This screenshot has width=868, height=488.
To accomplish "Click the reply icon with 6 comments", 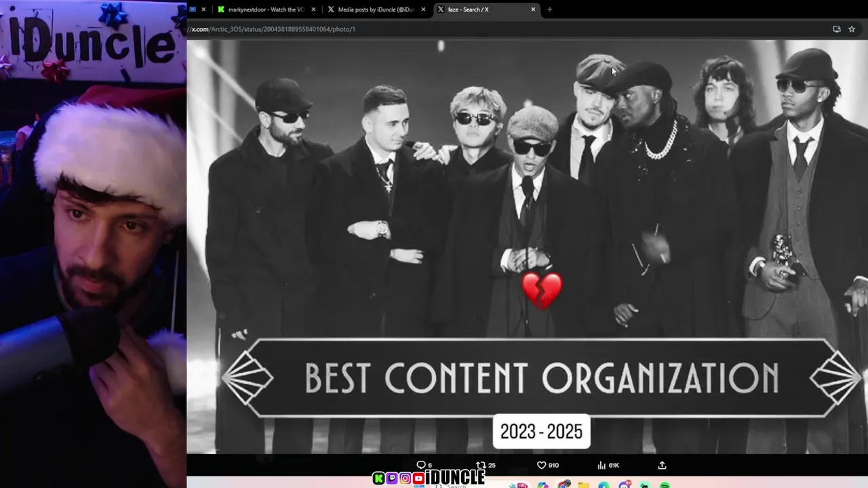I will click(x=420, y=465).
